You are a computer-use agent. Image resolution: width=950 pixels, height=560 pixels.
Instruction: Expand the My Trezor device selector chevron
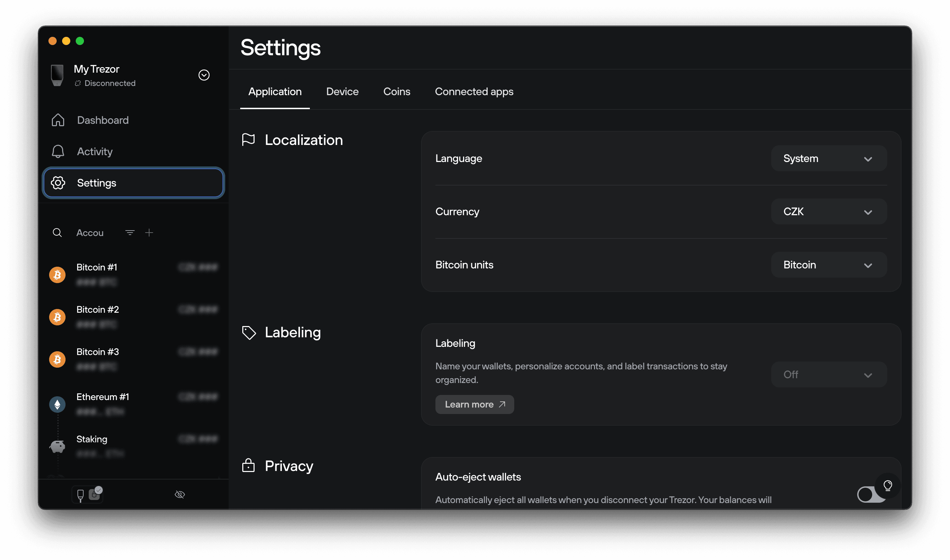[204, 75]
